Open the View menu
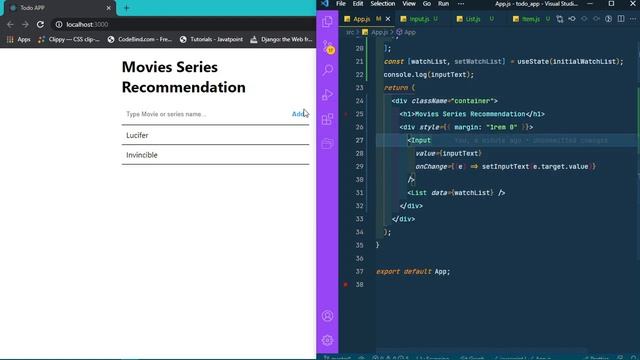 [x=409, y=4]
